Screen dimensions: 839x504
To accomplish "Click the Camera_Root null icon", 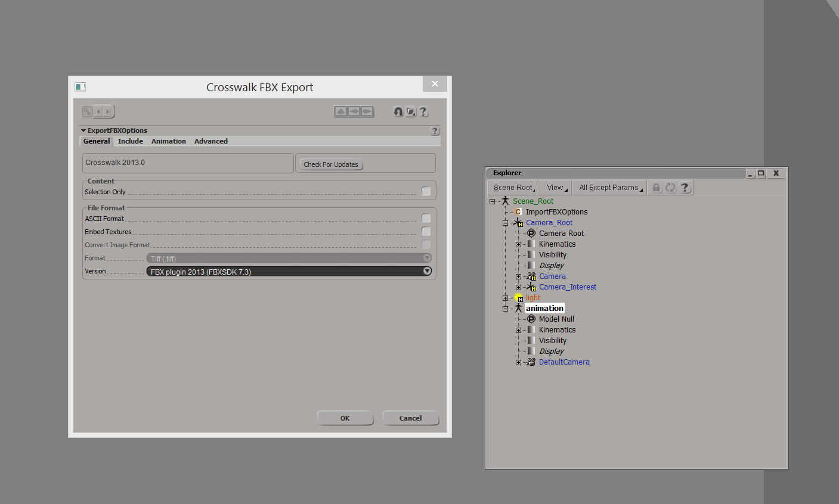I will [518, 223].
